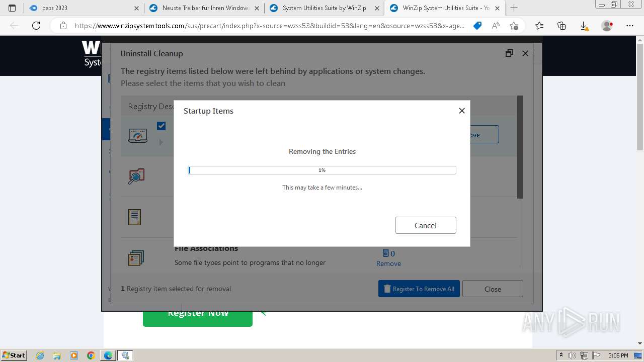This screenshot has width=644, height=362.
Task: Open media player from taskbar
Action: (x=74, y=355)
